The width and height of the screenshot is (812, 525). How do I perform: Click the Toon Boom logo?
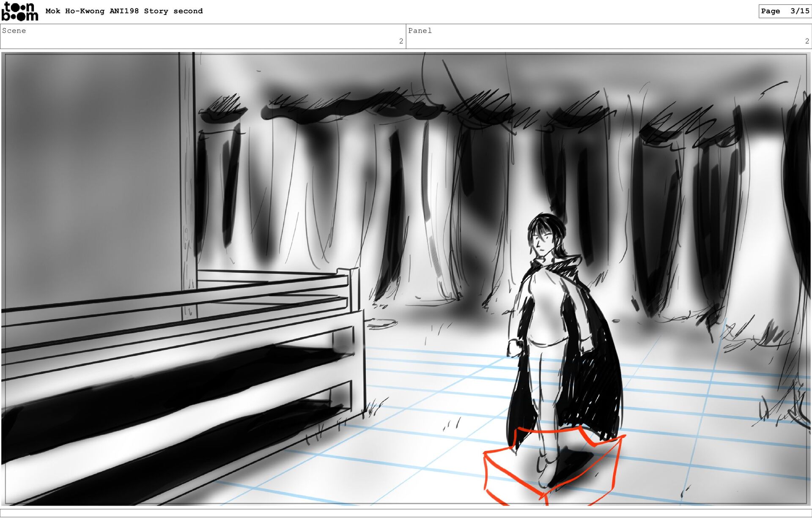coord(19,11)
